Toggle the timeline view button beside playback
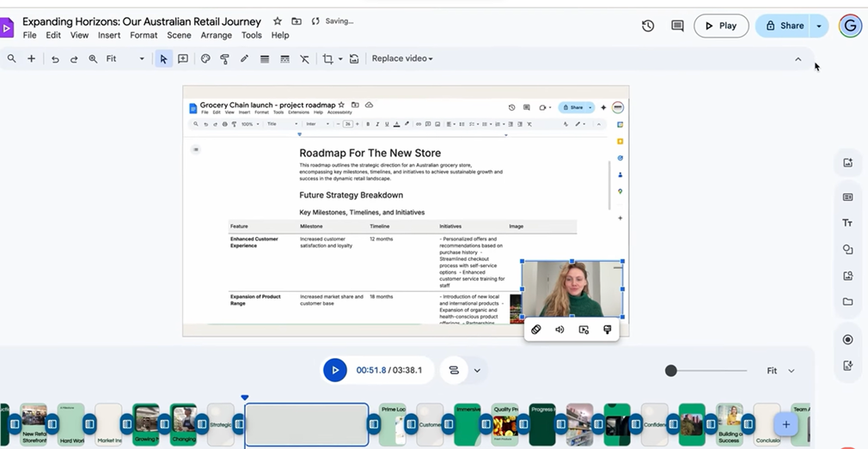Viewport: 868px width, 449px height. pyautogui.click(x=454, y=371)
